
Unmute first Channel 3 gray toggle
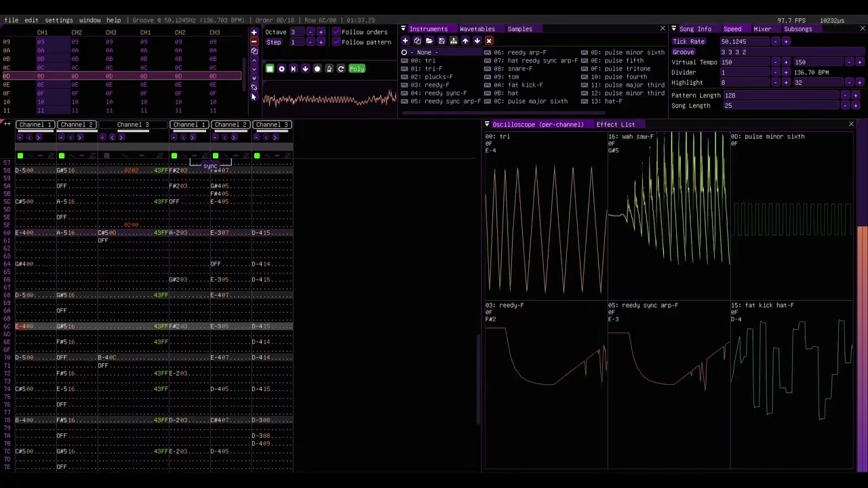(x=106, y=156)
